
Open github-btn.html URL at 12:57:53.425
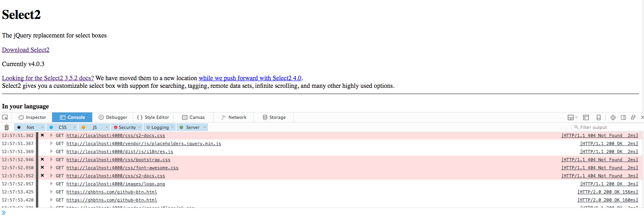[x=112, y=192]
